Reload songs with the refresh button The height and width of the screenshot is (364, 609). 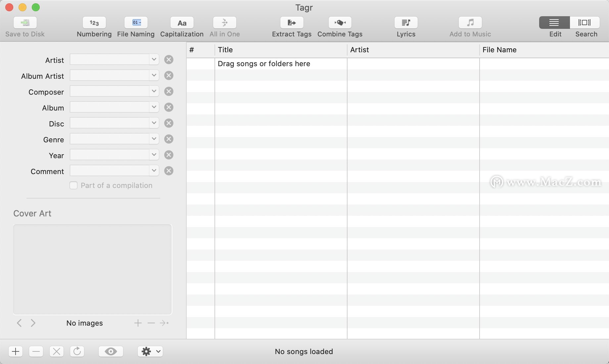tap(77, 351)
